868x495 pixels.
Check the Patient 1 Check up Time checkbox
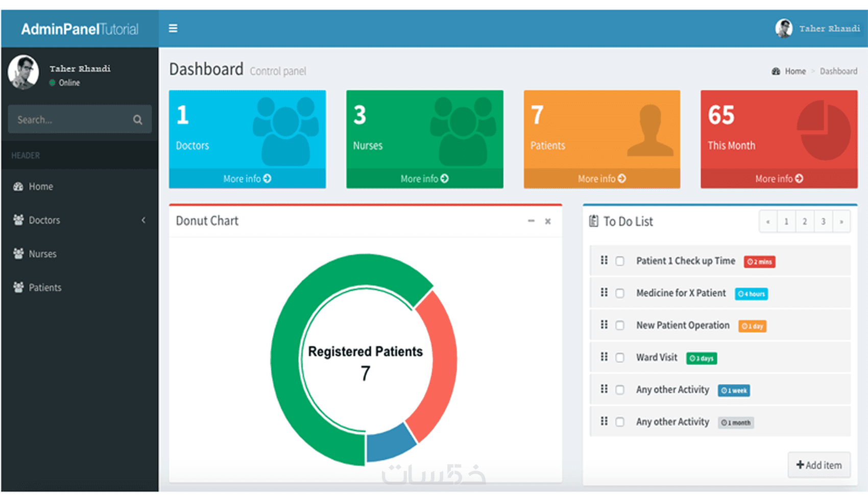point(620,261)
